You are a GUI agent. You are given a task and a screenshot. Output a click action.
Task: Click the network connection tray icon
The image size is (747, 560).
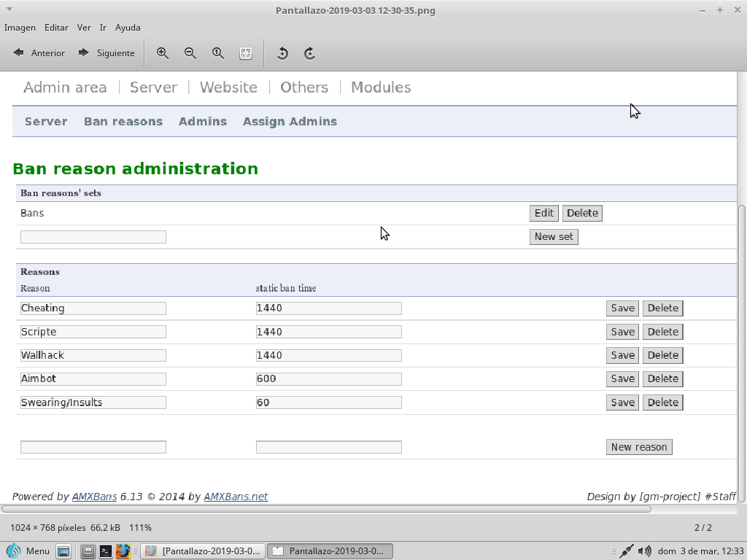626,551
